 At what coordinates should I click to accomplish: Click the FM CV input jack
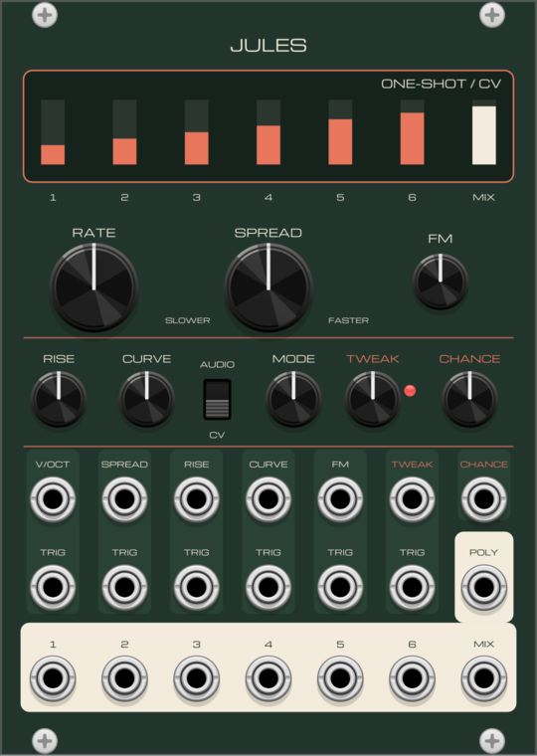click(x=340, y=499)
